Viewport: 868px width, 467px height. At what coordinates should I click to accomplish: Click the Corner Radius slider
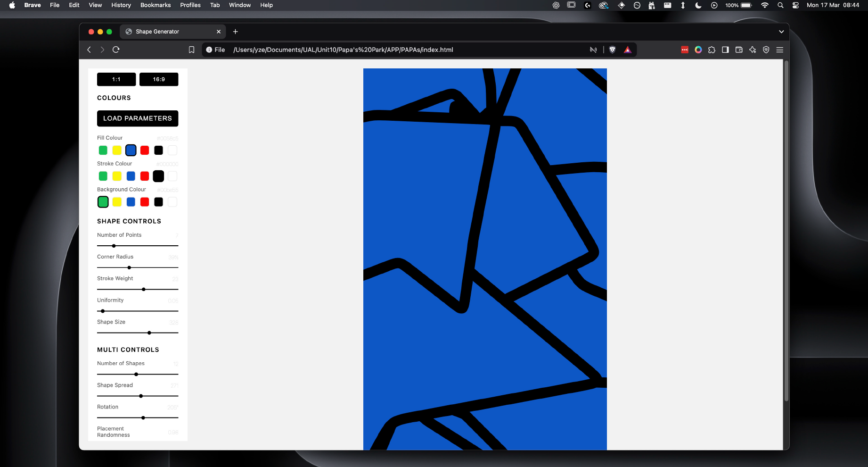click(x=138, y=267)
